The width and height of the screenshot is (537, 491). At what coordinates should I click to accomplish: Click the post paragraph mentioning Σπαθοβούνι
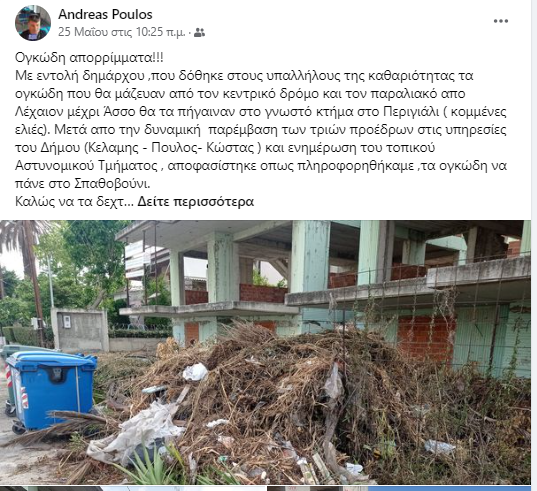(261, 129)
